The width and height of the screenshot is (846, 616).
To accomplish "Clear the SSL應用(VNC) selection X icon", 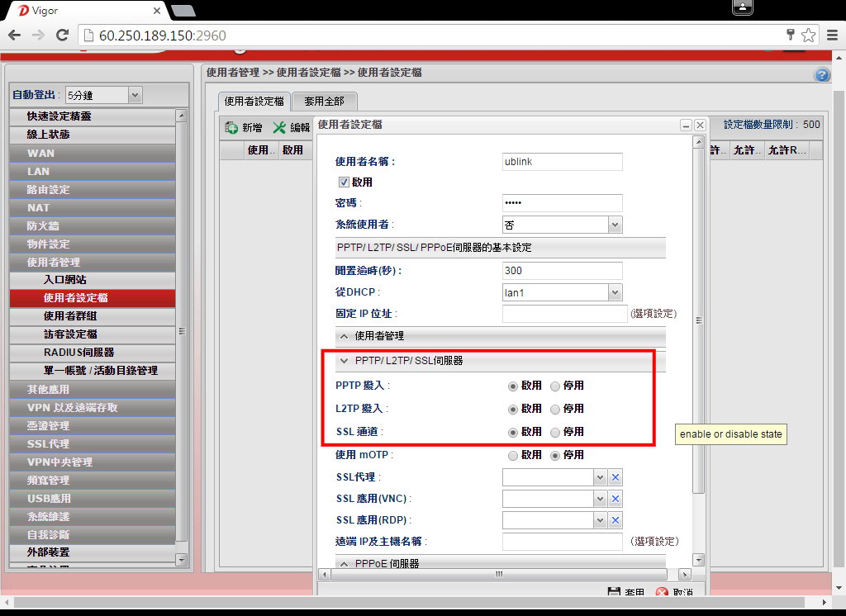I will point(615,499).
